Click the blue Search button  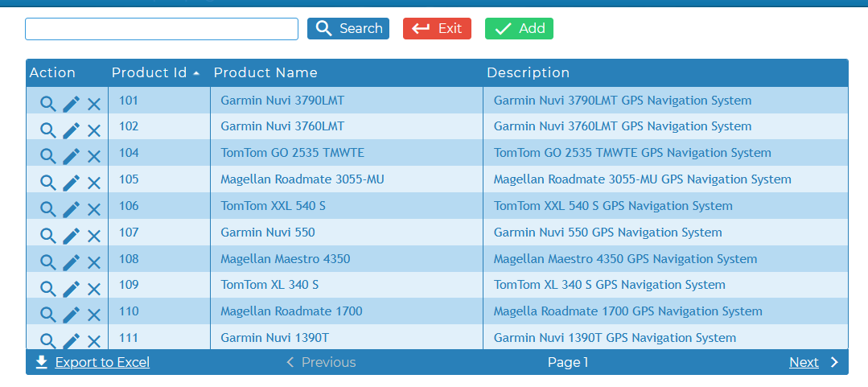[348, 29]
